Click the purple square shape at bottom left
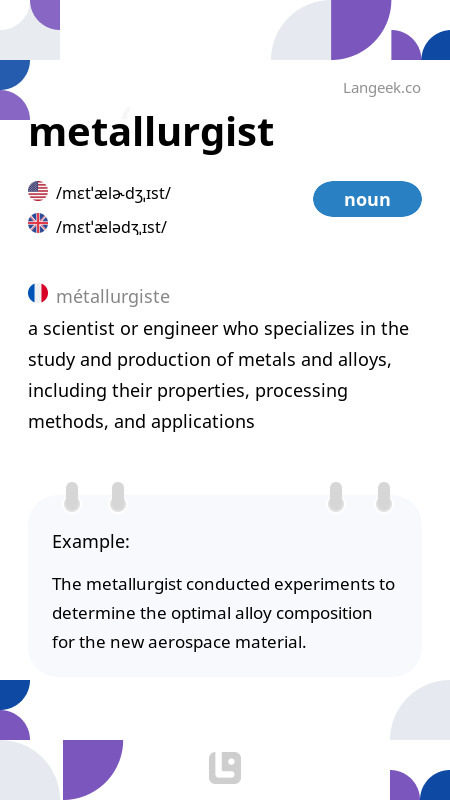 point(93,770)
